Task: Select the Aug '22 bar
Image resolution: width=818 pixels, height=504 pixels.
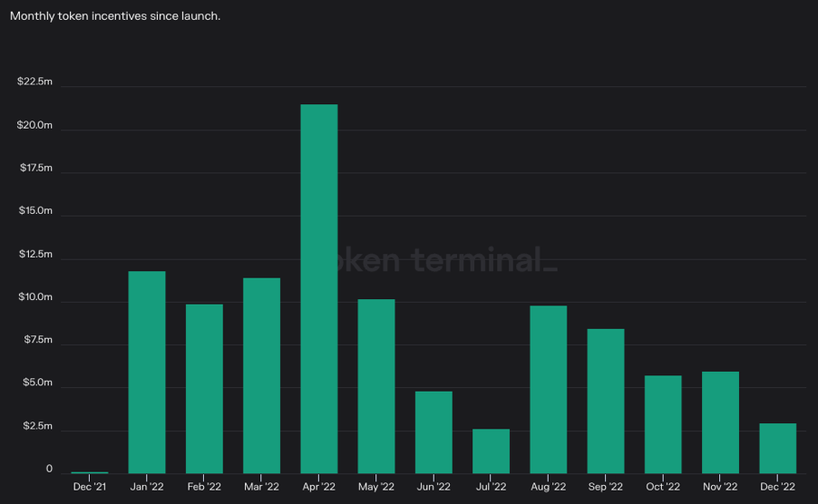Action: tap(549, 389)
